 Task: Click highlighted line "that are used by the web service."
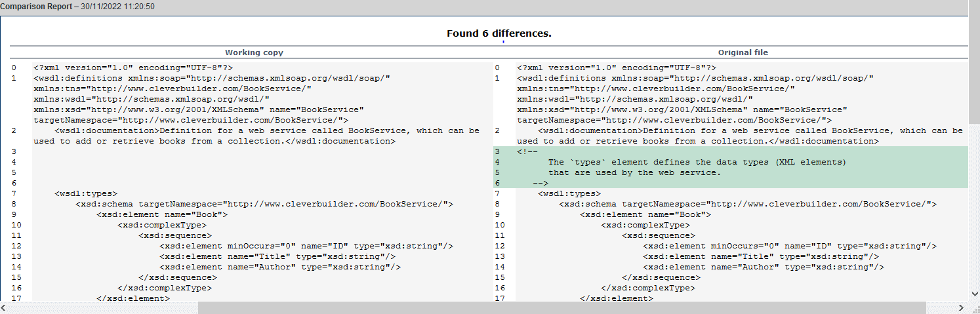[x=634, y=172]
